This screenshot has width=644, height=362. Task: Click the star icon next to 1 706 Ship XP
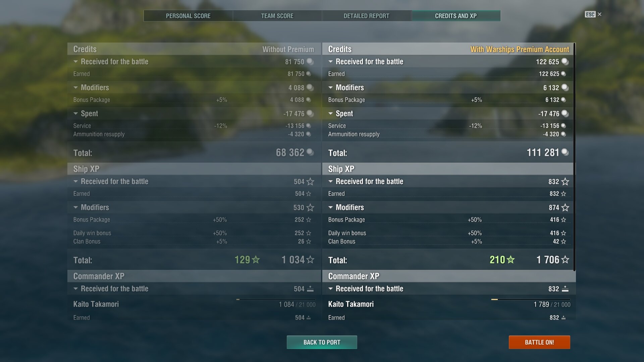[x=565, y=260]
